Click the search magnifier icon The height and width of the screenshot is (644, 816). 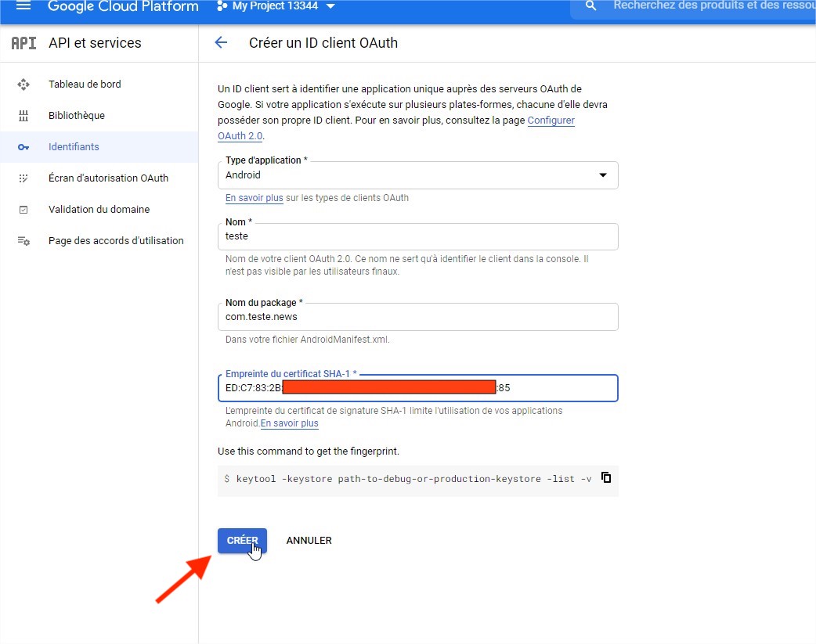590,5
